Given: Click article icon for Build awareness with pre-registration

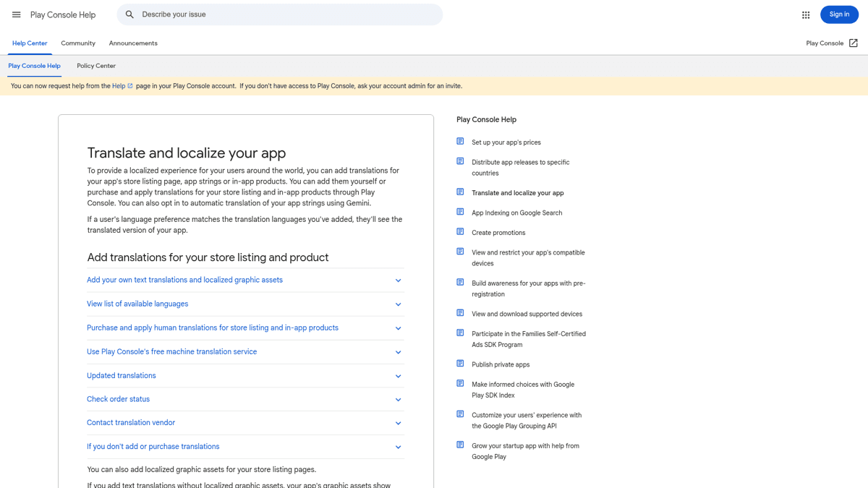Looking at the screenshot, I should 460,283.
